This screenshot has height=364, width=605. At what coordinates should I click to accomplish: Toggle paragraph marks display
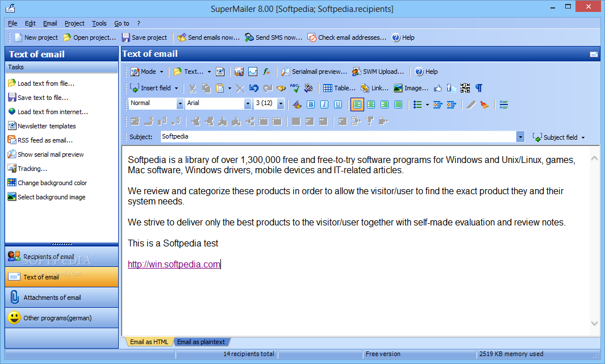pyautogui.click(x=479, y=88)
